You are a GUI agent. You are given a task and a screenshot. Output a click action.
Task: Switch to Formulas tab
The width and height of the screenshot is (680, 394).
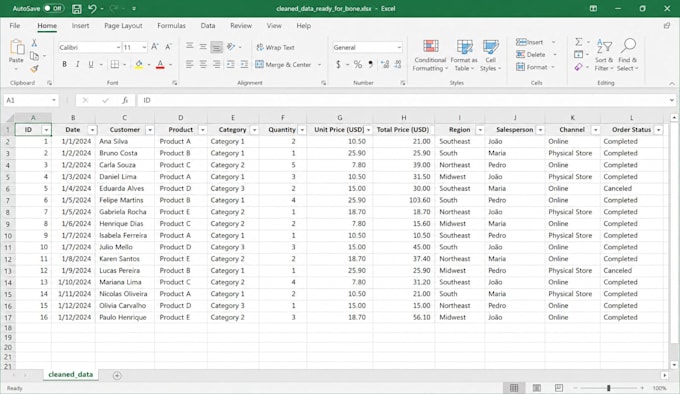click(171, 26)
